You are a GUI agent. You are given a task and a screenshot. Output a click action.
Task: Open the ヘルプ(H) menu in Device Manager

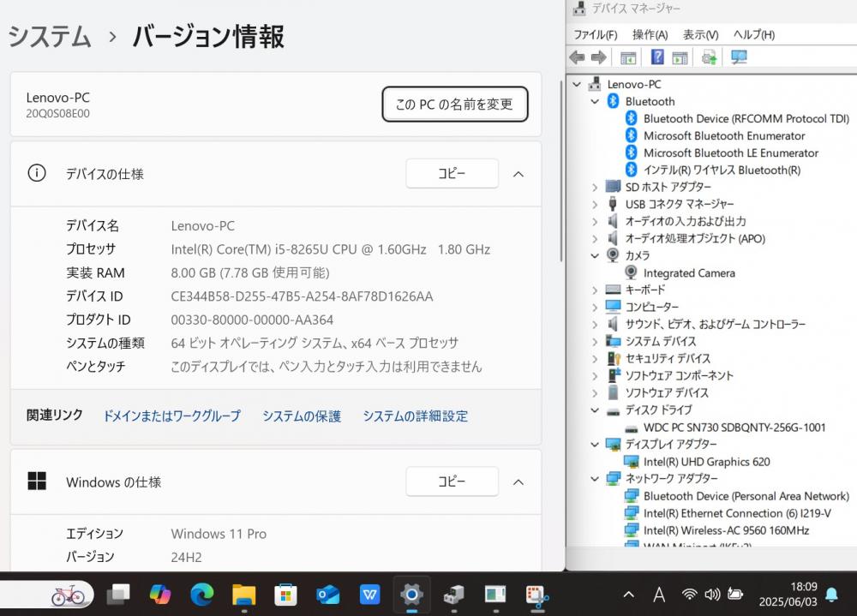(x=753, y=34)
